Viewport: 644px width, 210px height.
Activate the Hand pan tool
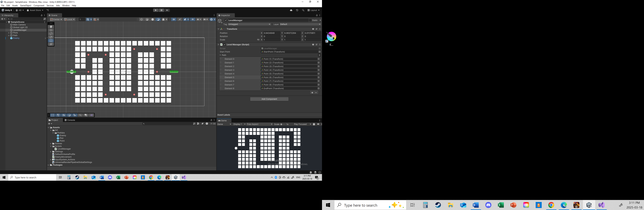[x=51, y=26]
